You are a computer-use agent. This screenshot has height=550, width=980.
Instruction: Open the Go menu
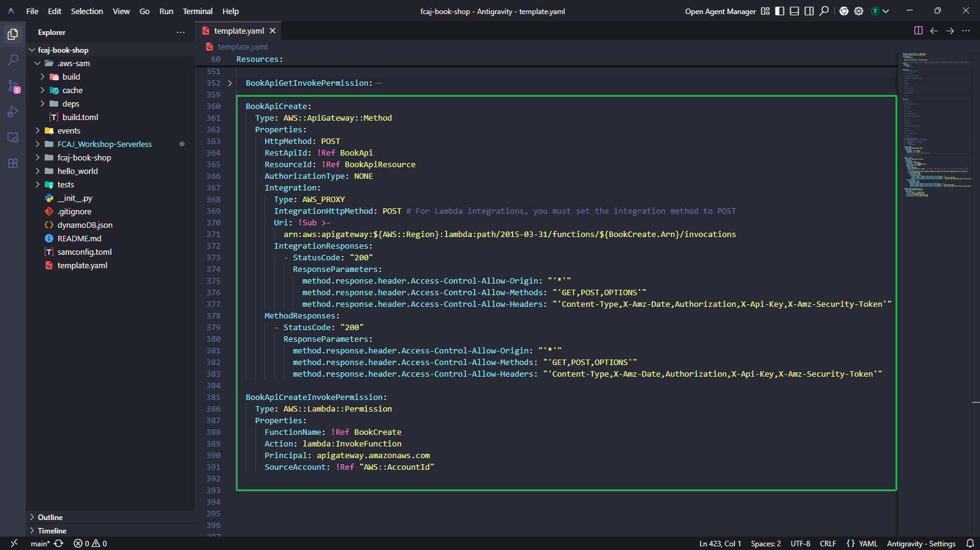(x=145, y=11)
